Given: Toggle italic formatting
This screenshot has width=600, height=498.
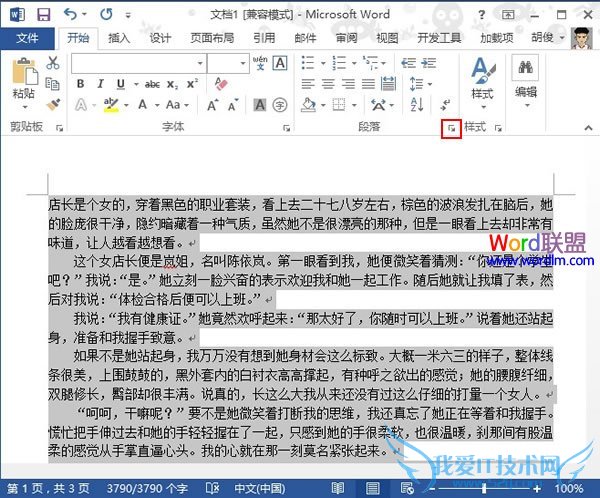Looking at the screenshot, I should point(100,84).
